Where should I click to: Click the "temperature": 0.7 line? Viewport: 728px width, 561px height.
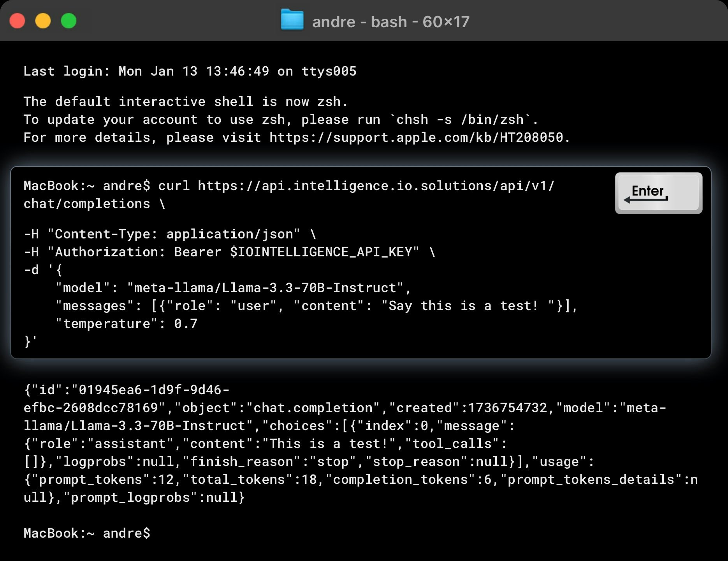tap(127, 324)
